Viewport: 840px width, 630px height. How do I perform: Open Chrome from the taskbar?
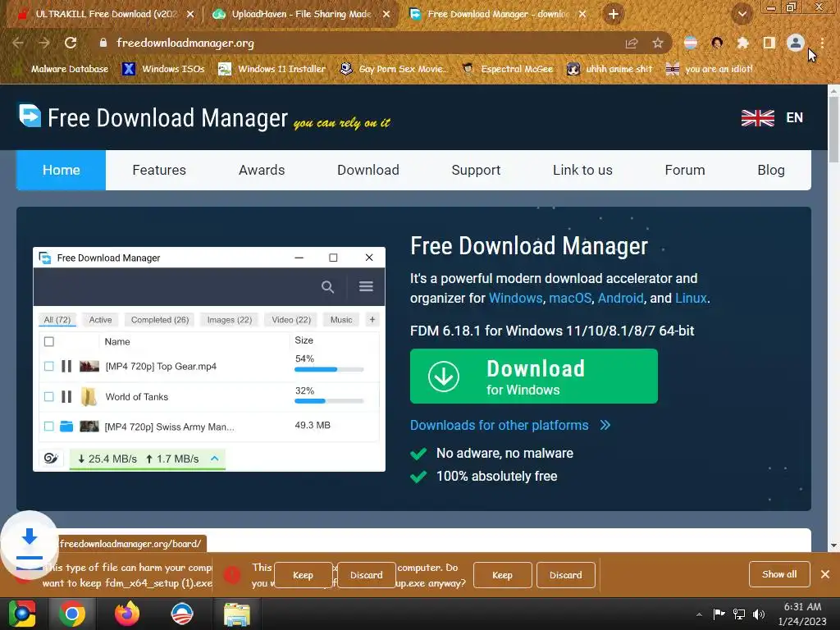point(72,614)
